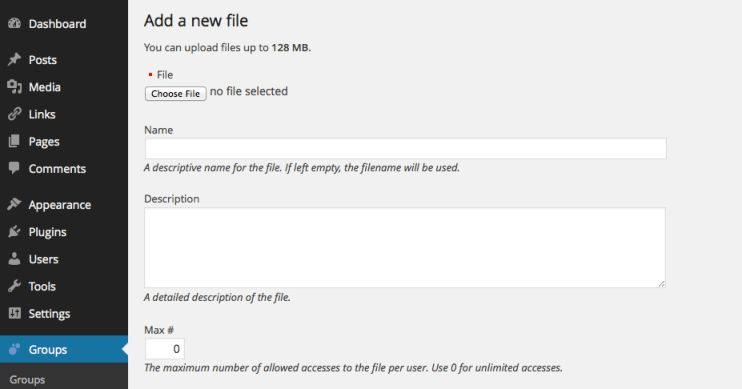Open the Groups submenu item

tap(27, 380)
